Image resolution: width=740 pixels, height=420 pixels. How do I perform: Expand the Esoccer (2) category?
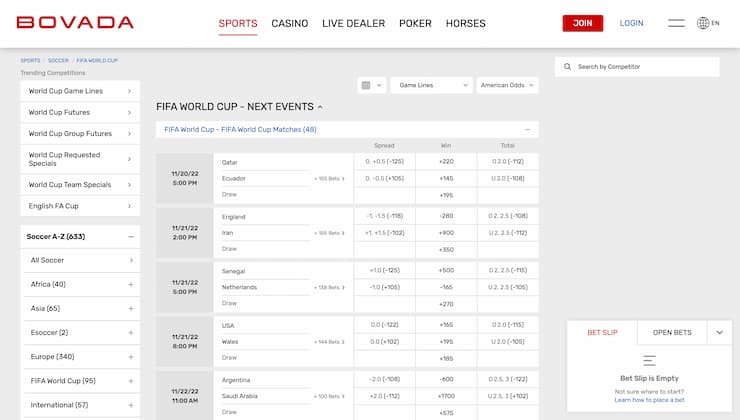(131, 333)
